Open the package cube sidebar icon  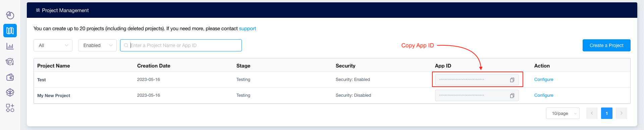pyautogui.click(x=10, y=92)
